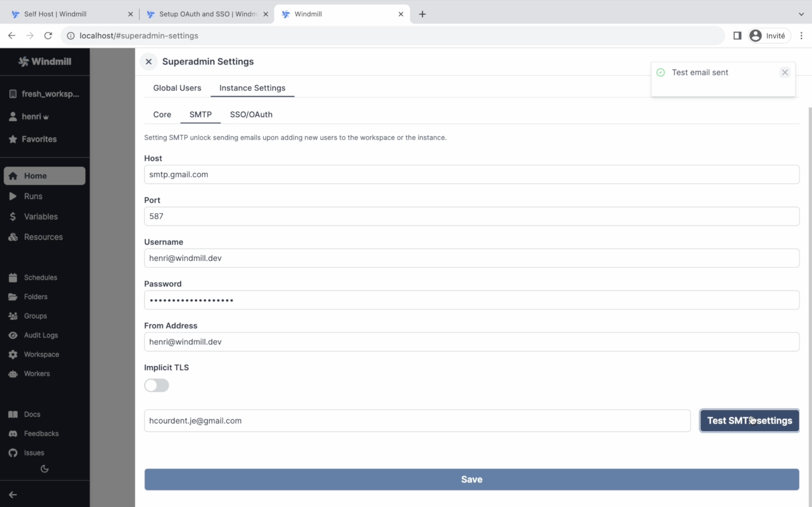The width and height of the screenshot is (812, 507).
Task: Click the site information icon
Action: 70,35
